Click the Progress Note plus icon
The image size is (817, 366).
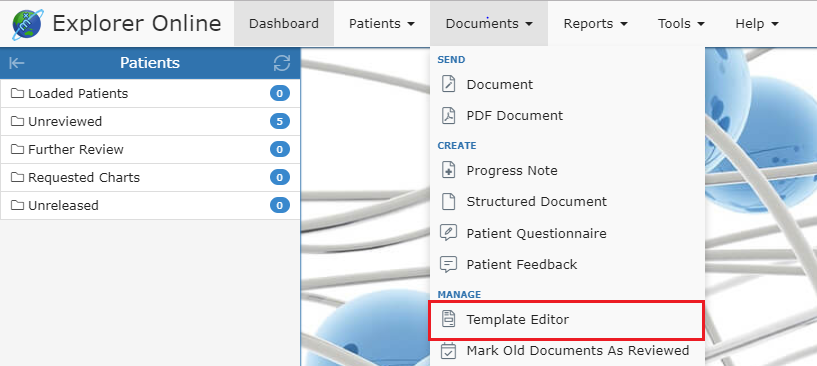(x=448, y=170)
